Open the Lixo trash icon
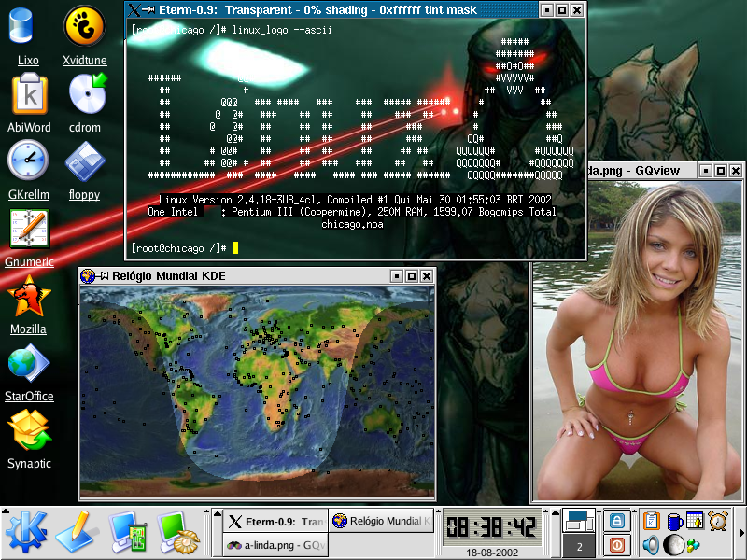747x560 pixels. click(21, 27)
